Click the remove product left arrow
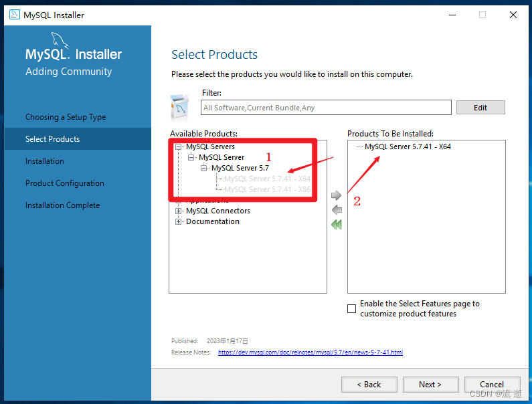Image resolution: width=532 pixels, height=404 pixels. (x=337, y=210)
